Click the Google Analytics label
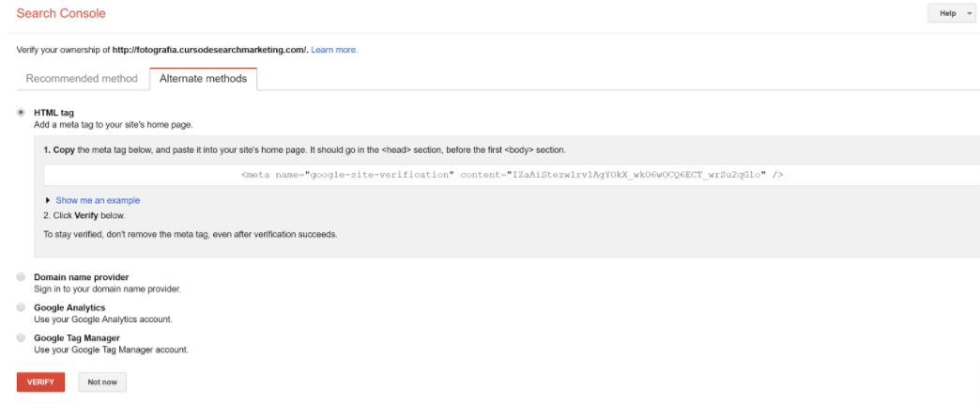Viewport: 980px width, 404px height. (x=69, y=307)
